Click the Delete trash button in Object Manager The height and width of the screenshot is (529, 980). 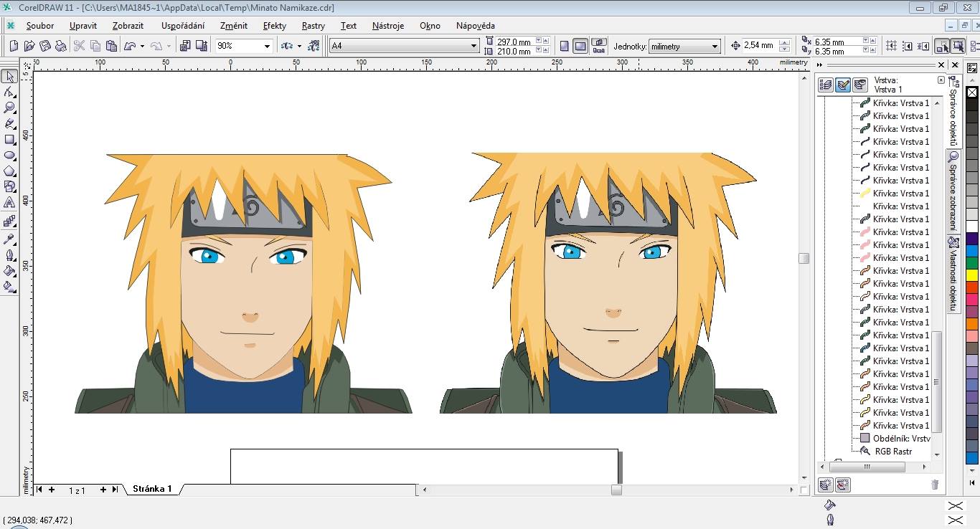click(x=935, y=485)
